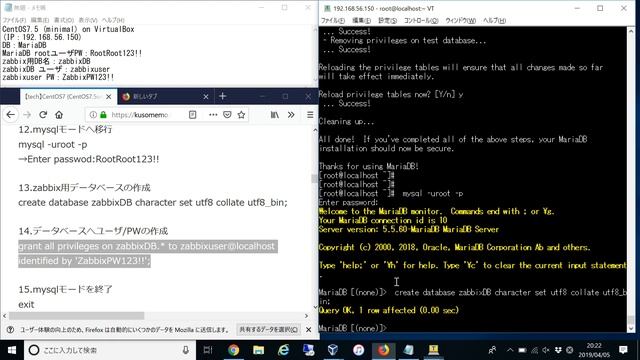Viewport: 640px width, 360px height.
Task: Open Notepad's 表示 menu
Action: coord(88,20)
